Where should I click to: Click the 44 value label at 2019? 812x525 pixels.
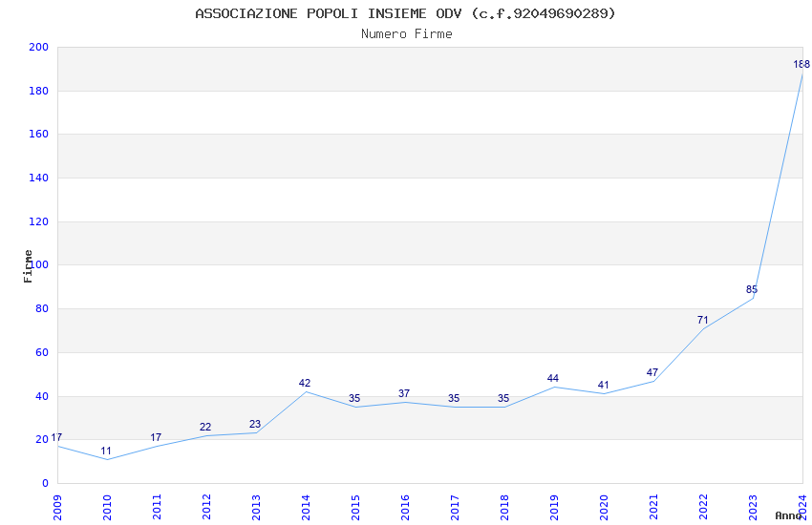552,378
